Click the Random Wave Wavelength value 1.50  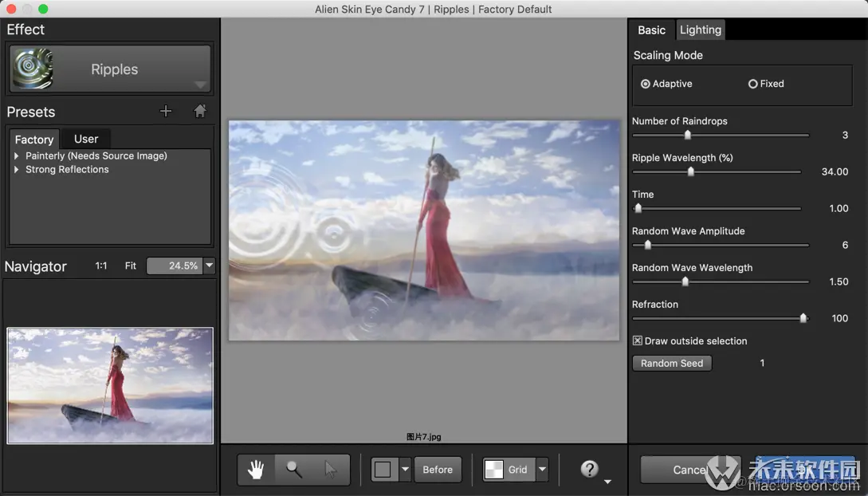(839, 281)
